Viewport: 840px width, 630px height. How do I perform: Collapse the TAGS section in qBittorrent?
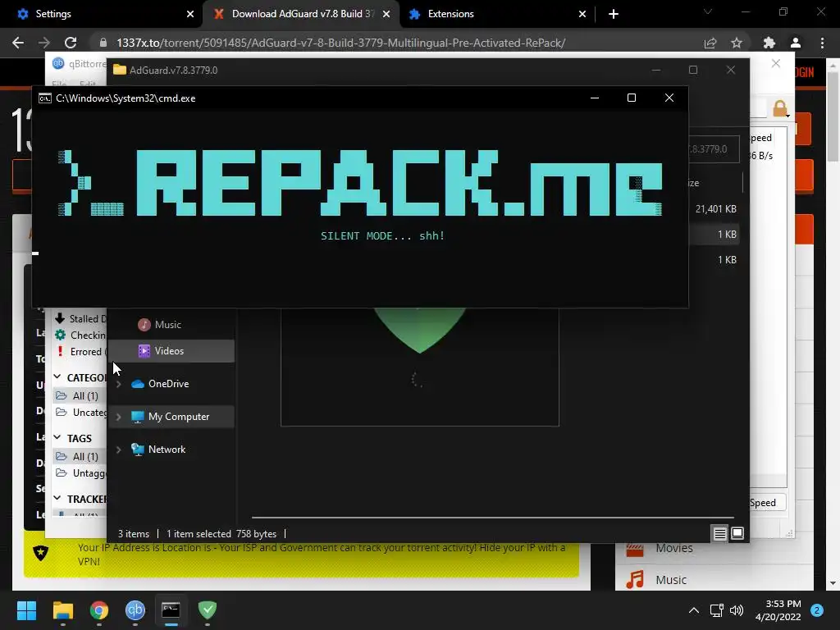coord(57,438)
